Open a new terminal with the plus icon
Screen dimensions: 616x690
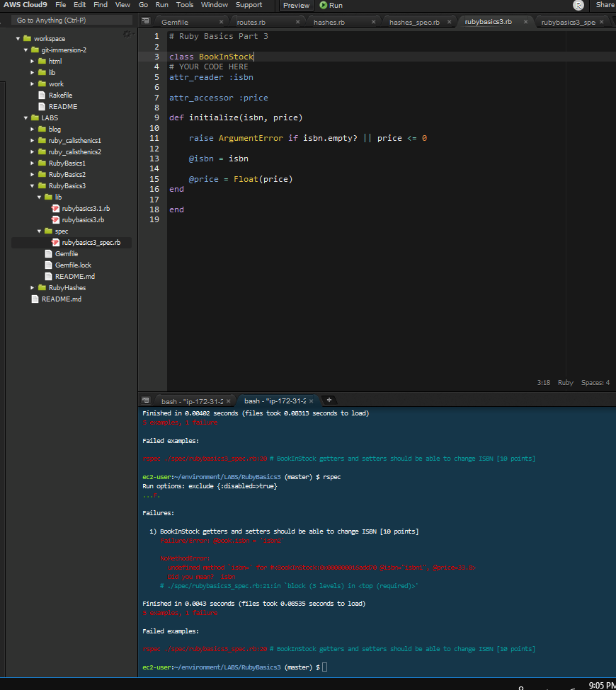click(329, 400)
